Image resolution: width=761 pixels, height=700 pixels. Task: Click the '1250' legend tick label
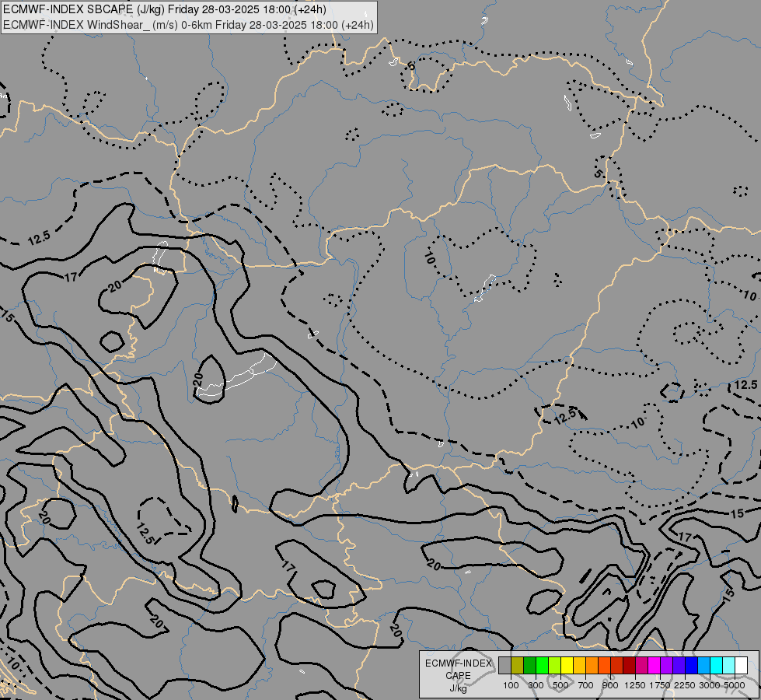click(x=635, y=685)
